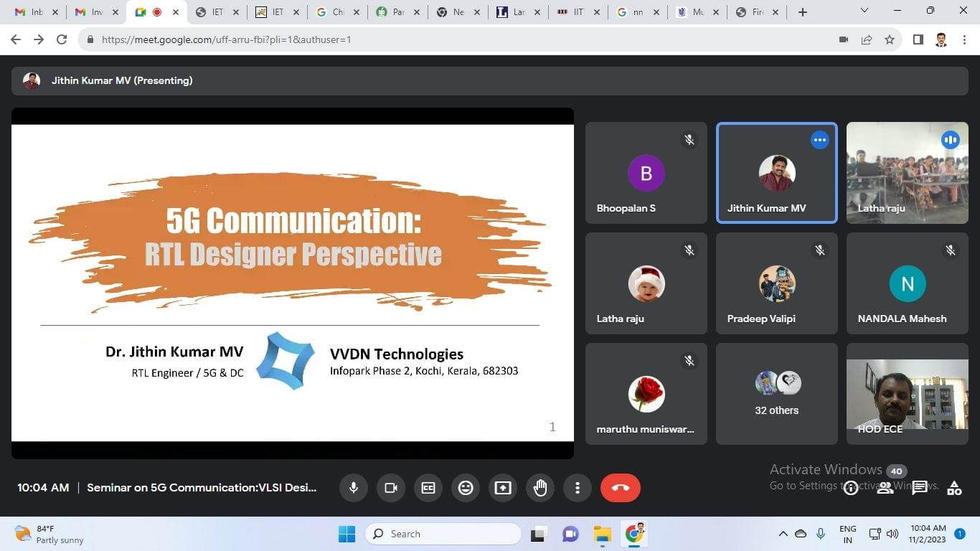Viewport: 980px width, 551px height.
Task: Click the Windows taskbar Search box
Action: coord(443,534)
